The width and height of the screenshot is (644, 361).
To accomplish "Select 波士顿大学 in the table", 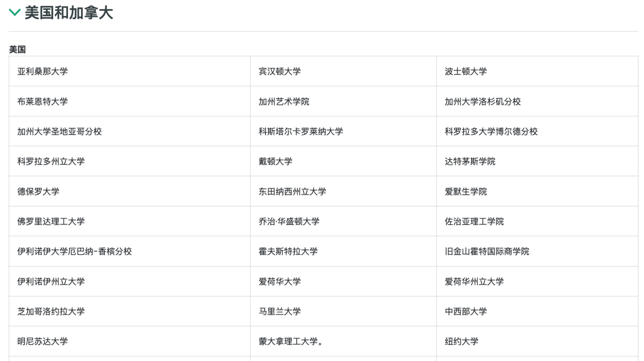I will pos(466,72).
